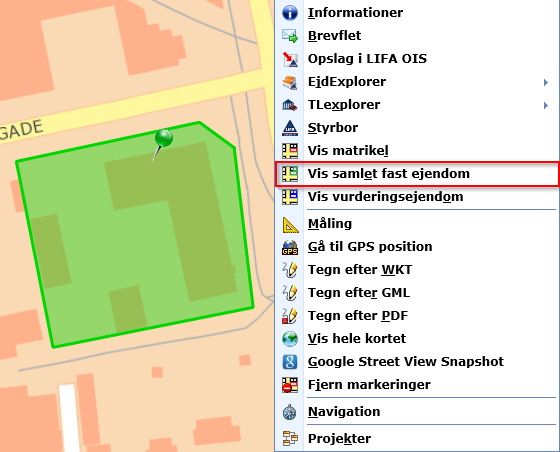The width and height of the screenshot is (560, 452).
Task: Expand the TLexplorer submenu arrow
Action: click(x=546, y=105)
